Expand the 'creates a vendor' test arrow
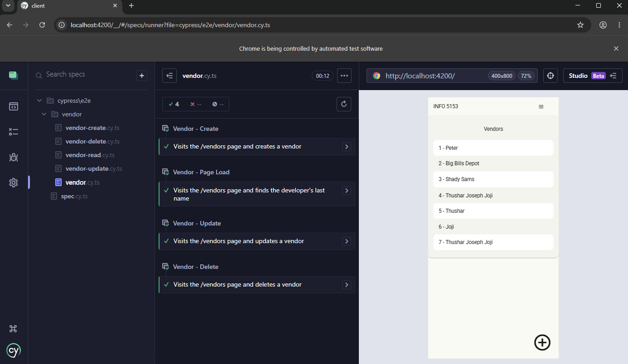 (x=347, y=147)
